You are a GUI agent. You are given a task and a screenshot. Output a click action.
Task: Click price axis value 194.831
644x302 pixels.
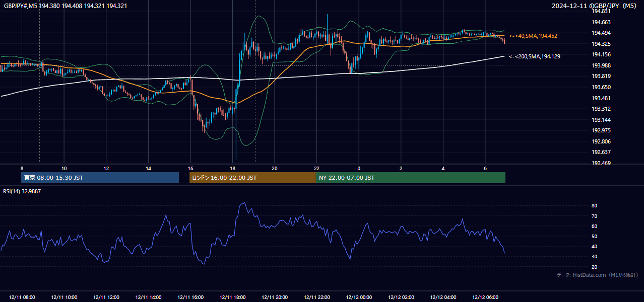pyautogui.click(x=601, y=11)
